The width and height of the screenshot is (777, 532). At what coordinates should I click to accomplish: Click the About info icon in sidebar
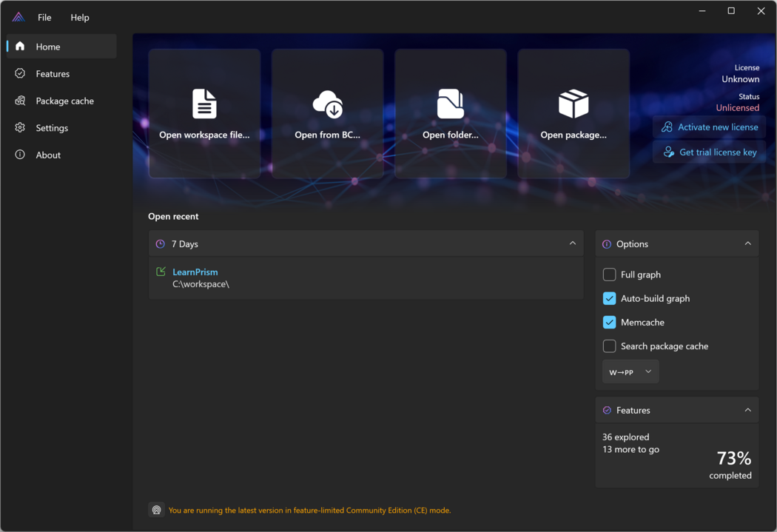pos(20,155)
